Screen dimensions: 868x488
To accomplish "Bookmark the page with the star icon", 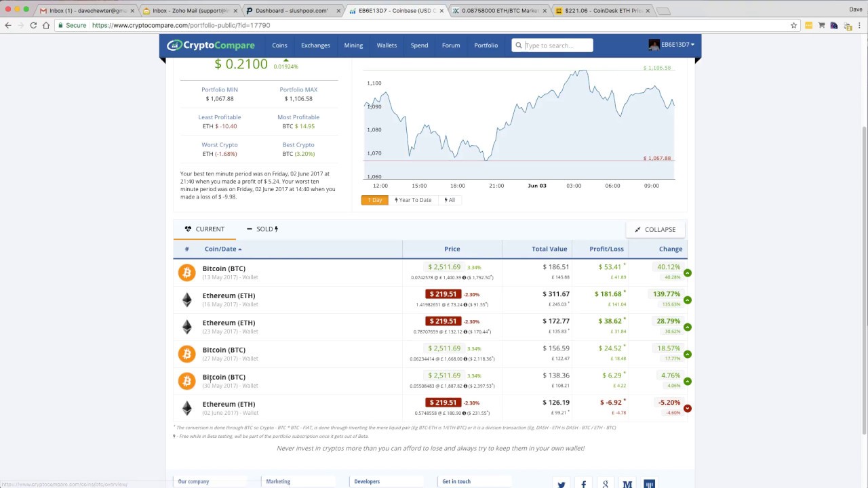I will click(793, 25).
